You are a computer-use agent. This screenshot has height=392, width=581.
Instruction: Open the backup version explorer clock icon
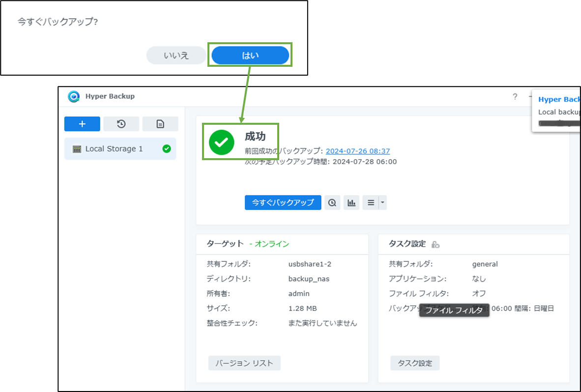coord(332,202)
